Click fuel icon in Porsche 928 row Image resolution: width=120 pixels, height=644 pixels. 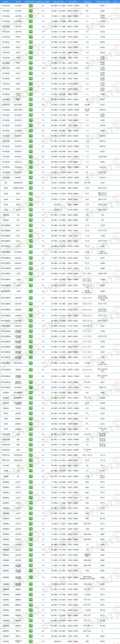[x=31, y=434]
